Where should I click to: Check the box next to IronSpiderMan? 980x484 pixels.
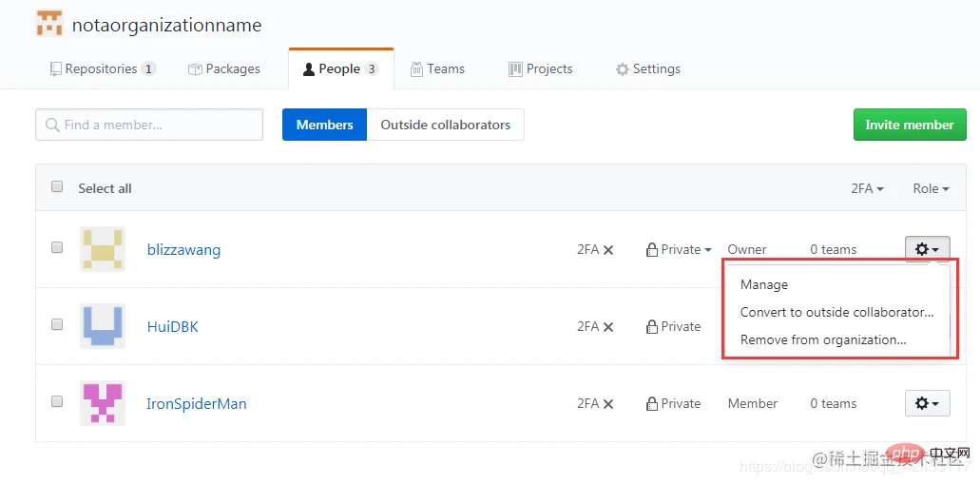click(x=57, y=401)
